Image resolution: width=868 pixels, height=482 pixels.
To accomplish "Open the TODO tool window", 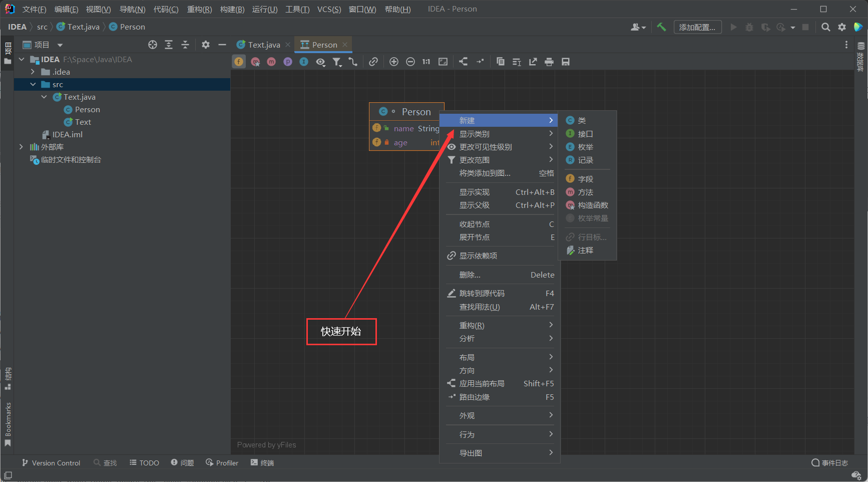I will (x=144, y=462).
